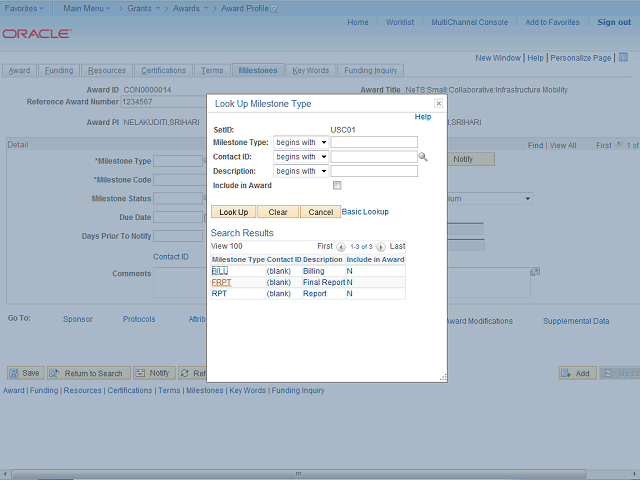This screenshot has width=640, height=480.
Task: Click the page layout icon beside Personalize Page
Action: [620, 58]
